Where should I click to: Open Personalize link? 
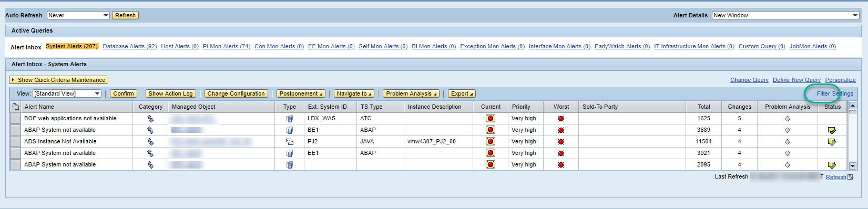[840, 80]
